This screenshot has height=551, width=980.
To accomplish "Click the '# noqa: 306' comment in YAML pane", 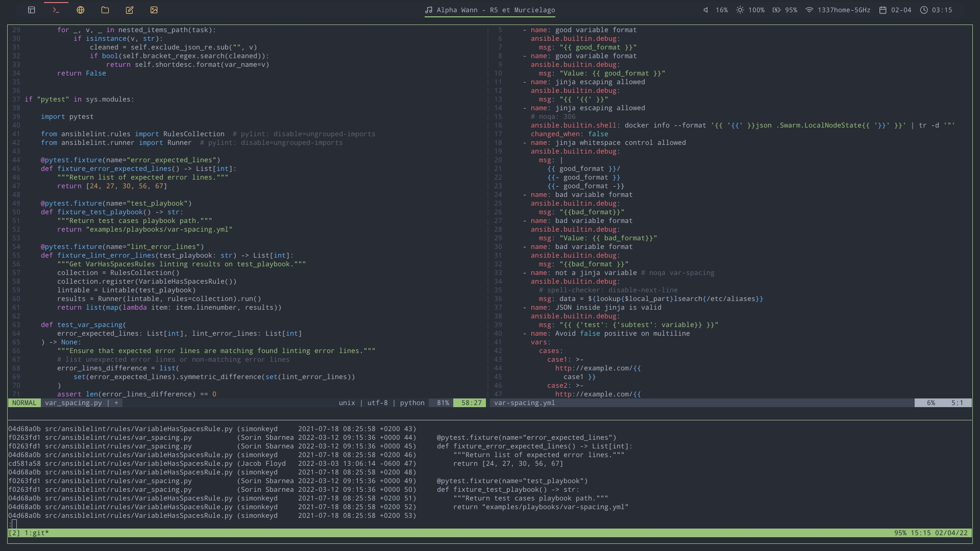I will tap(553, 117).
